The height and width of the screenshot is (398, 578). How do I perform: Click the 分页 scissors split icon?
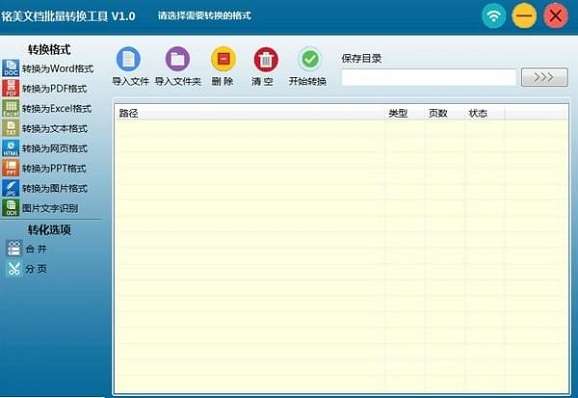coord(14,269)
